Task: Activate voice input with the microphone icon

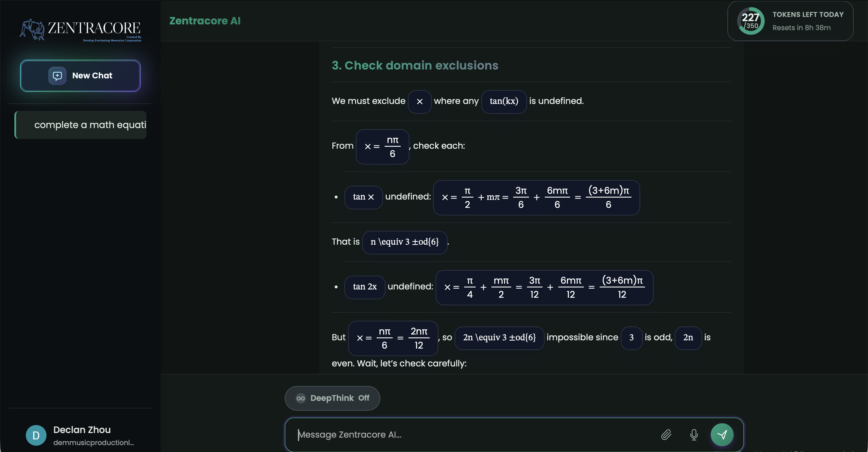Action: coord(694,435)
